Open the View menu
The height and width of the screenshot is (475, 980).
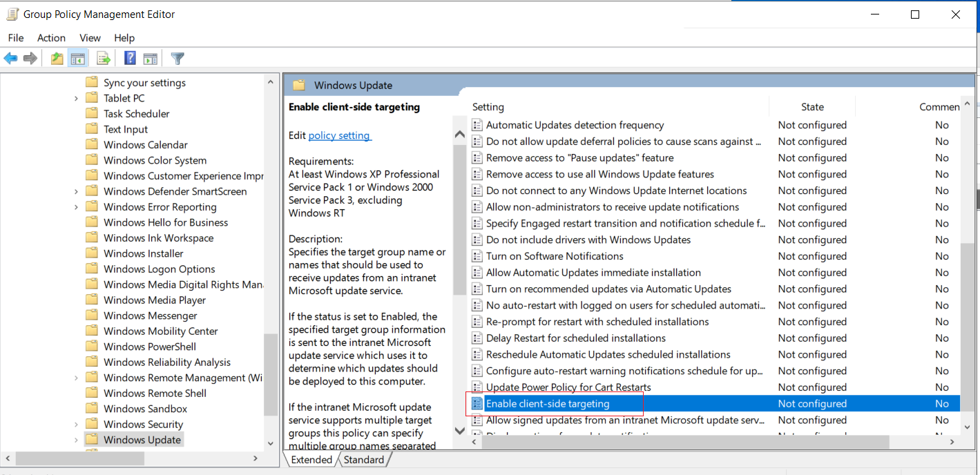point(90,38)
